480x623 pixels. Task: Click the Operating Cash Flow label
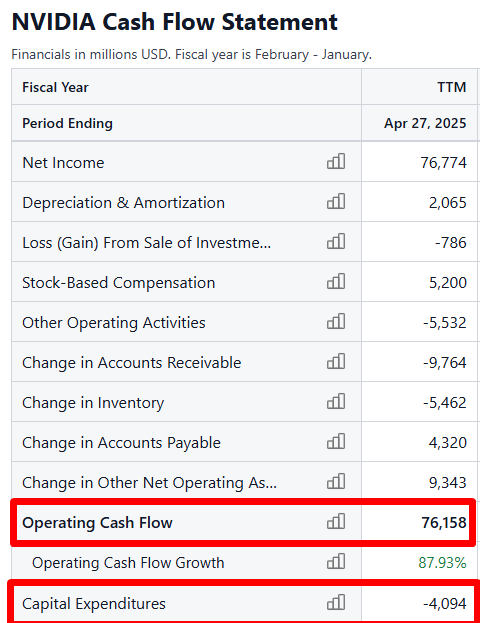pos(97,522)
